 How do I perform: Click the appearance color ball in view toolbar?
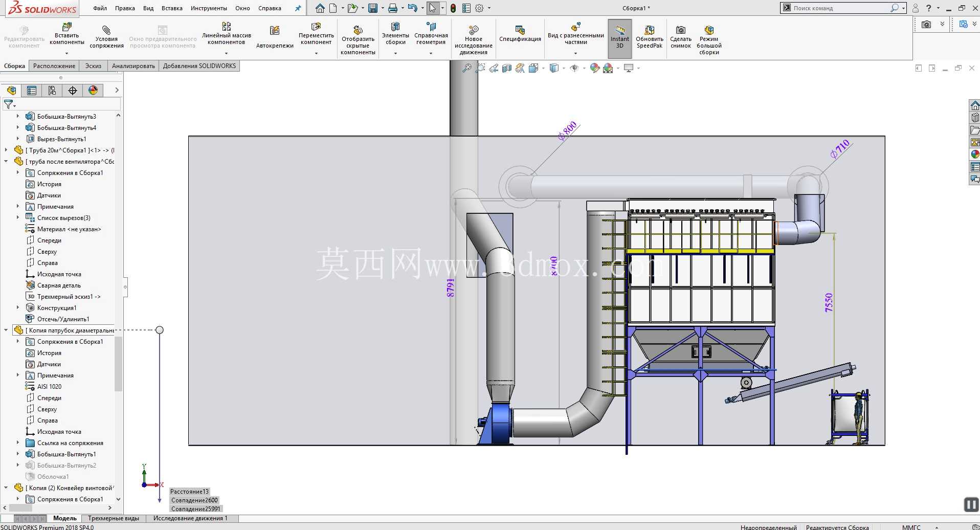click(594, 68)
